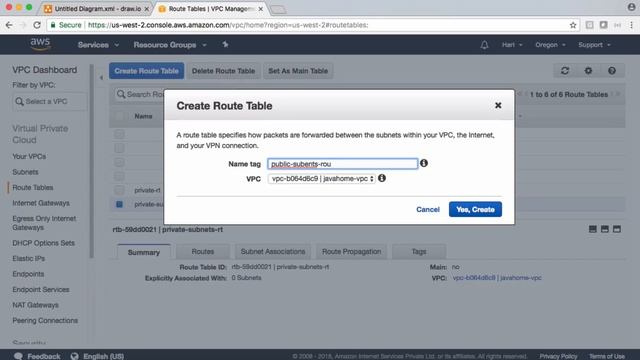Collapse the side navigation arrow
640x360 pixels.
click(101, 77)
